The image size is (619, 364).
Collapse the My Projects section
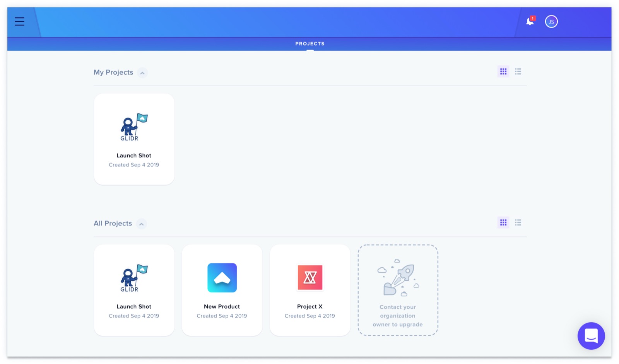point(142,73)
